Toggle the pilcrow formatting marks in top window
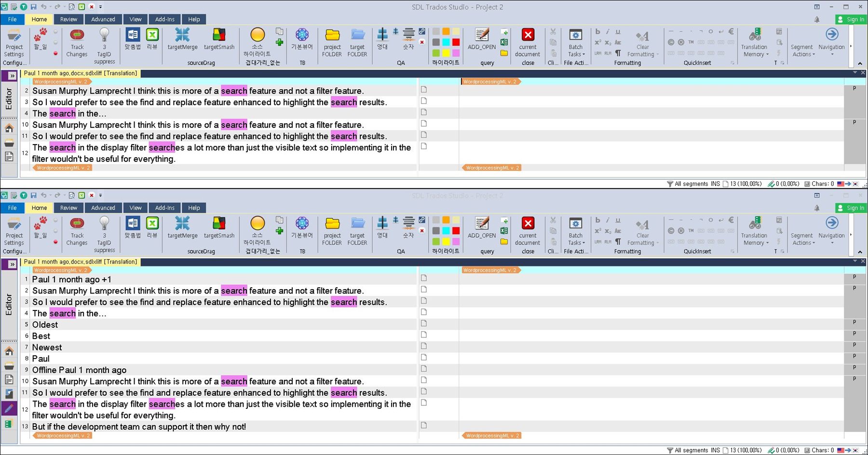 618,53
